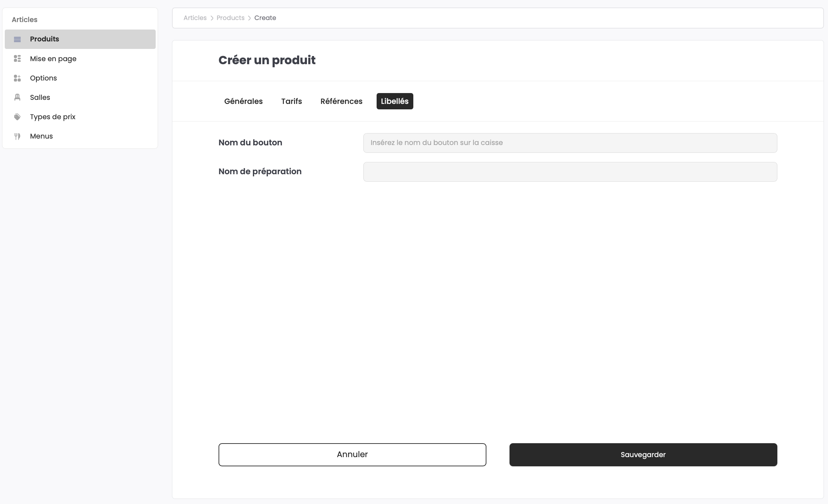
Task: Switch to the Générales tab
Action: 243,101
